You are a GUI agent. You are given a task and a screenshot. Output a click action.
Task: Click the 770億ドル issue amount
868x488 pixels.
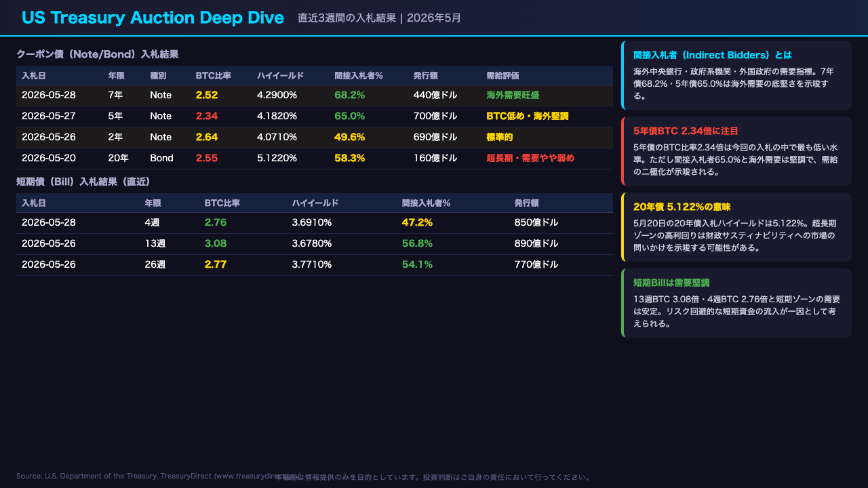(x=536, y=264)
